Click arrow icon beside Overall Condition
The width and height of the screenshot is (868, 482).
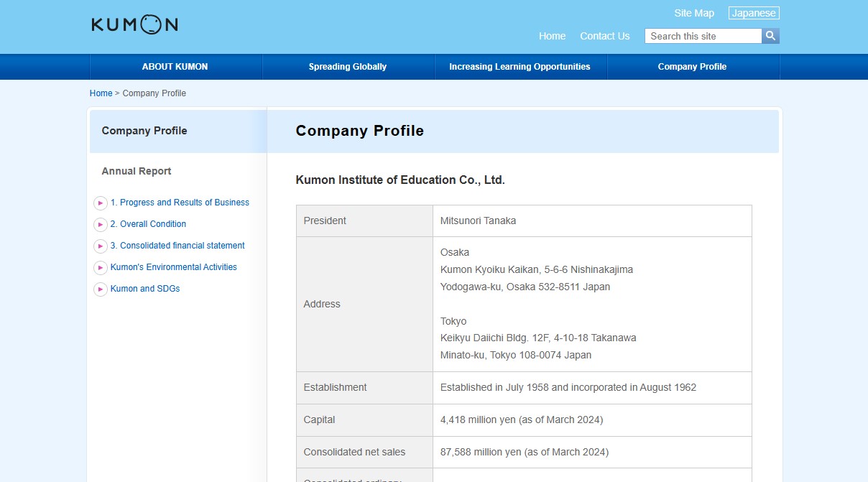(101, 225)
